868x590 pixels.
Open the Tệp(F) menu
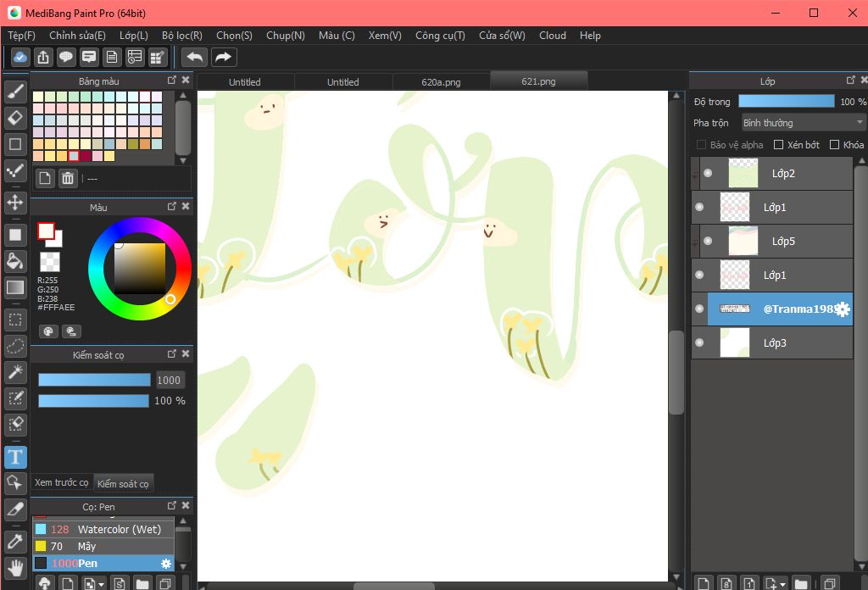tap(21, 36)
